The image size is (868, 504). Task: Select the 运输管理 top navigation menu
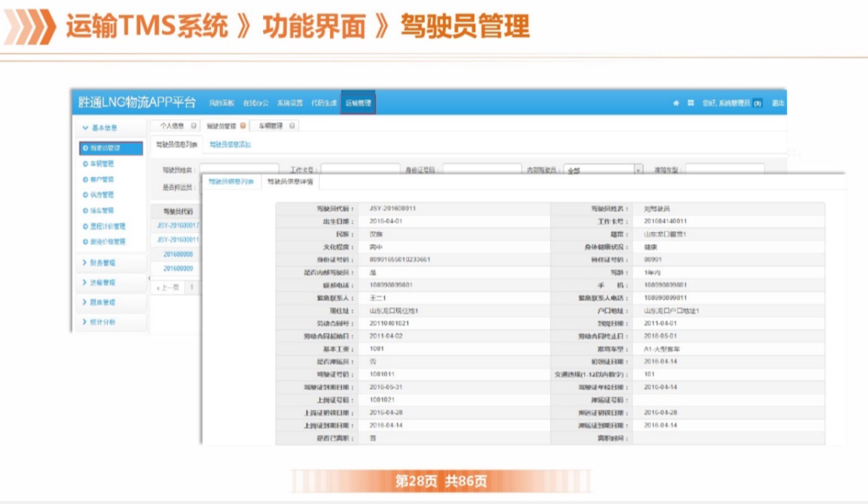(358, 103)
